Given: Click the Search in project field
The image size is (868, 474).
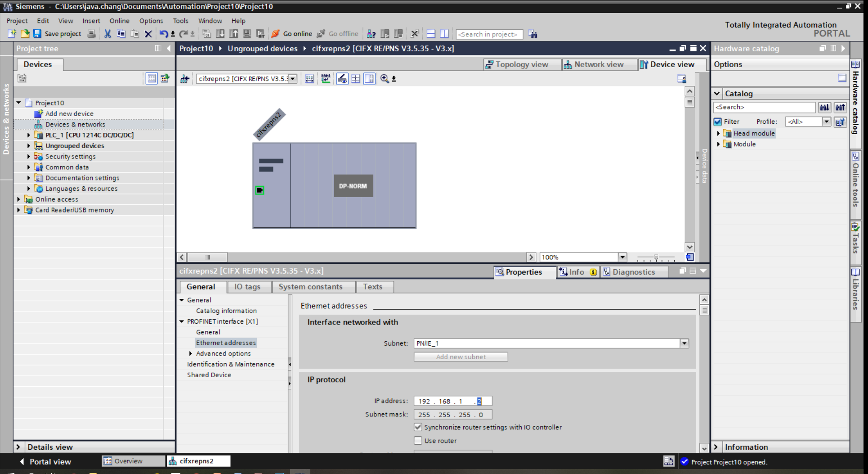Looking at the screenshot, I should (489, 34).
